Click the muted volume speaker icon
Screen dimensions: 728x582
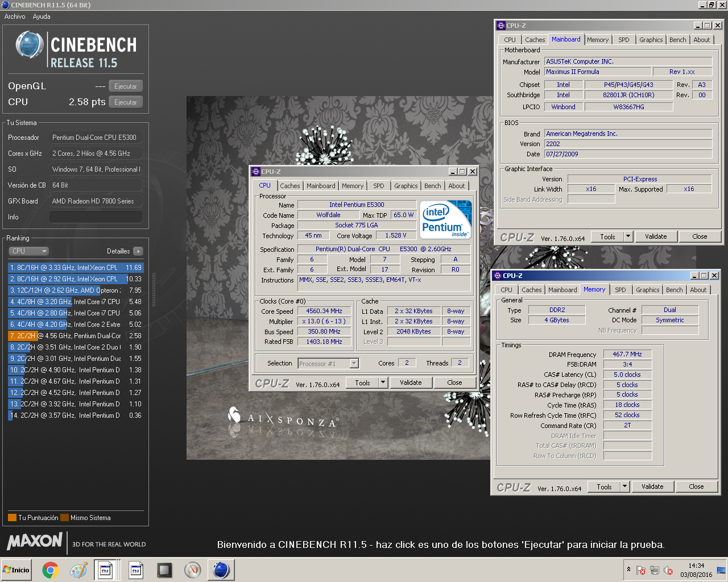coord(668,570)
